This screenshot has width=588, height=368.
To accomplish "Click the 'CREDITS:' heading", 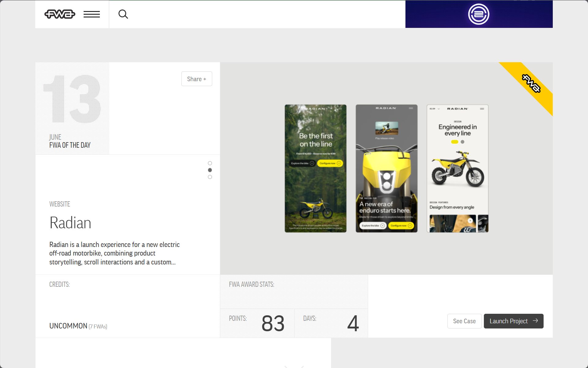I will [59, 284].
